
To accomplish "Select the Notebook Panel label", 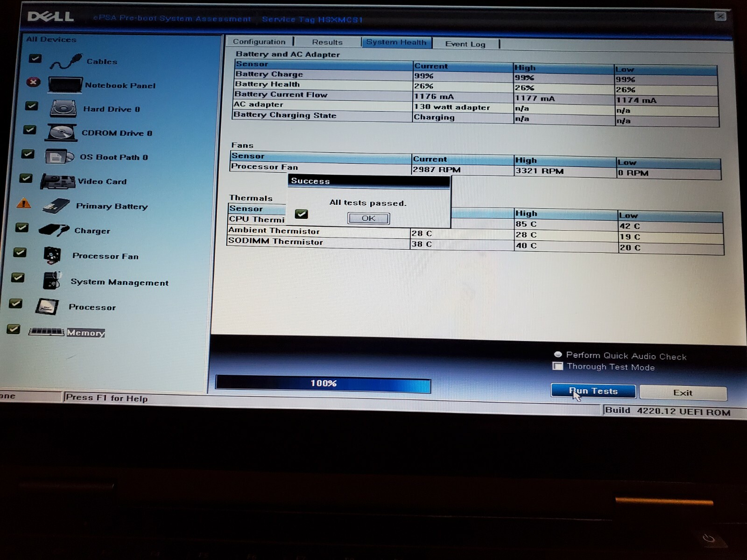I will (x=120, y=85).
